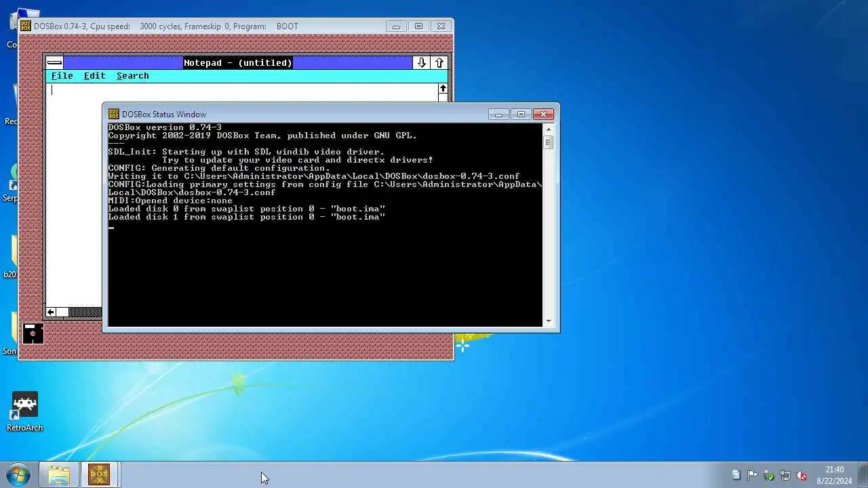Maximize the main DOSBox window

pos(418,26)
